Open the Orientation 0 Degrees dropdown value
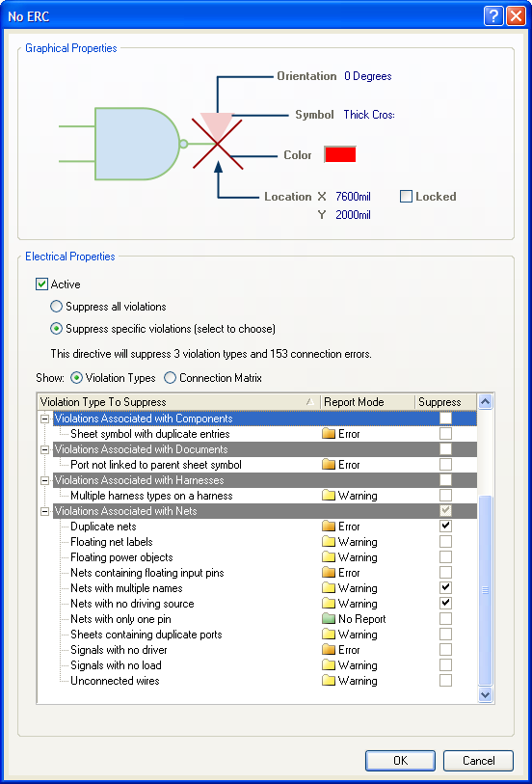This screenshot has width=532, height=784. [x=367, y=76]
